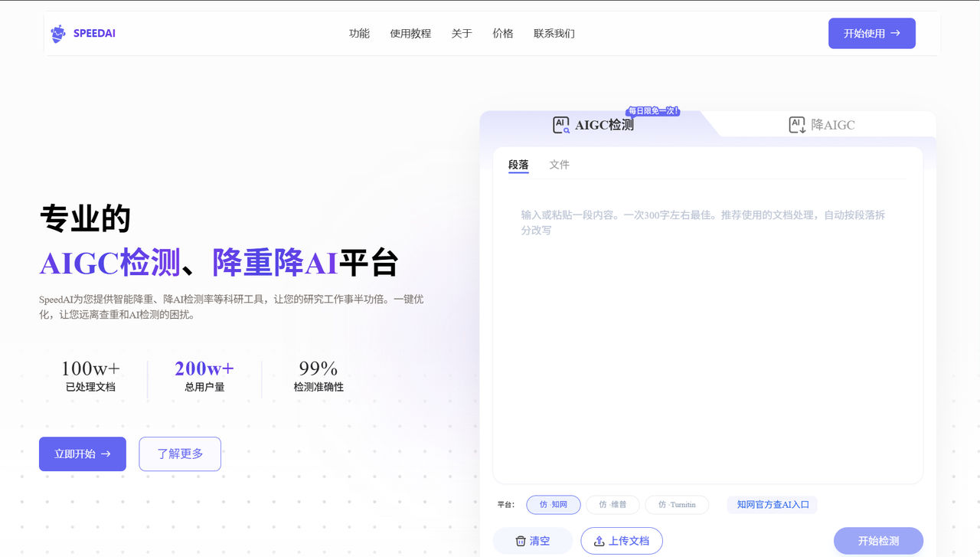Switch to the 降AIGC tab
This screenshot has height=557, width=980.
pos(822,125)
